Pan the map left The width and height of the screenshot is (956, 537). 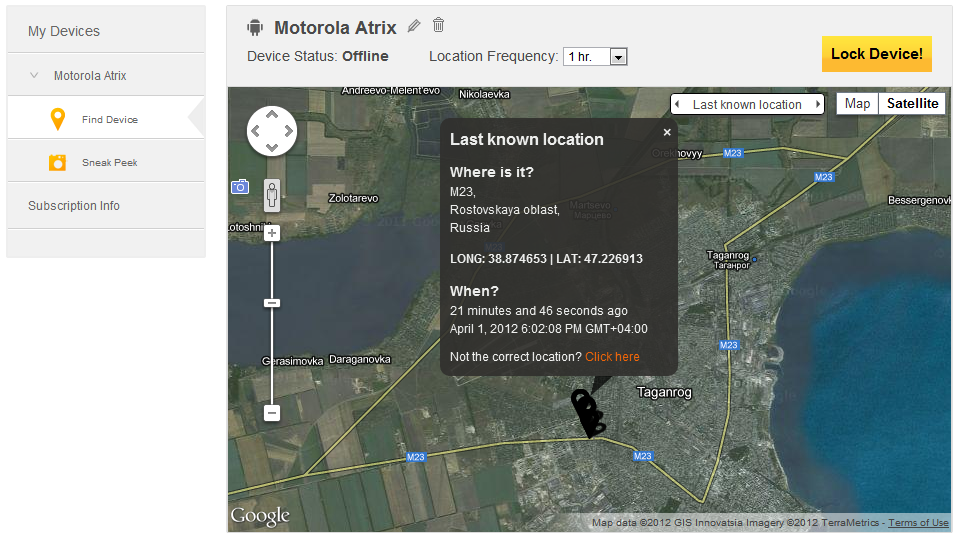click(x=255, y=130)
